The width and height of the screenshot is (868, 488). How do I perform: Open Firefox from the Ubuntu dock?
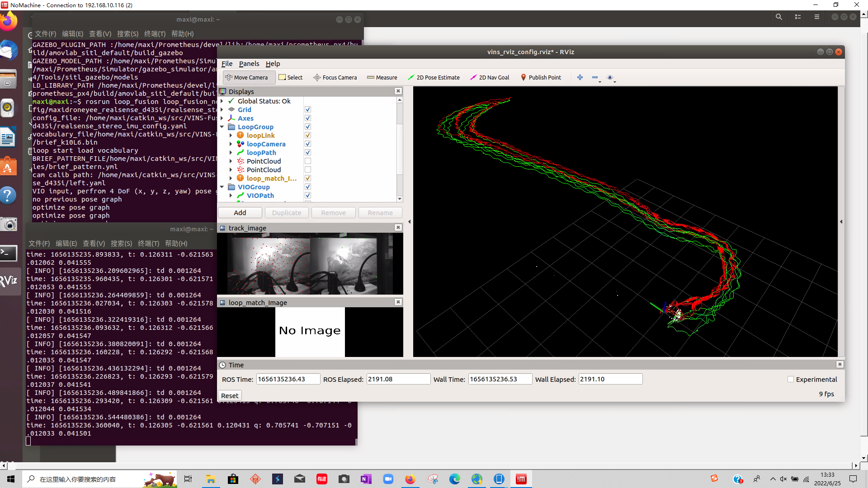(8, 21)
